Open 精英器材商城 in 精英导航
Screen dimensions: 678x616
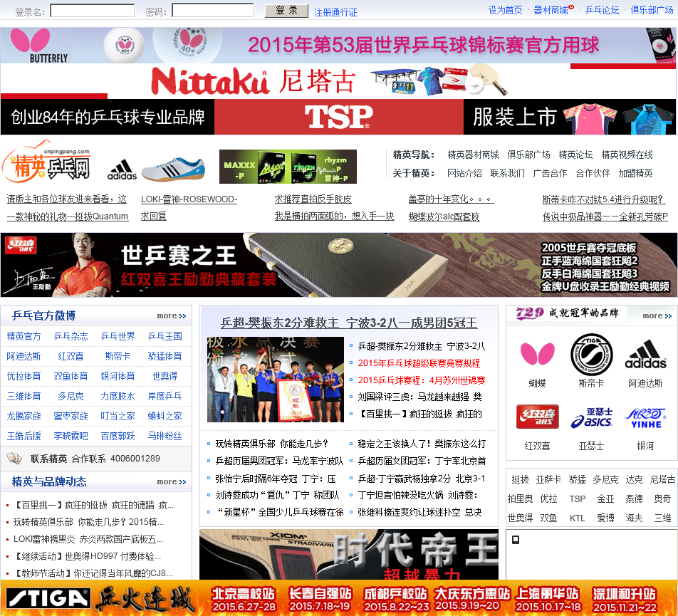click(473, 155)
